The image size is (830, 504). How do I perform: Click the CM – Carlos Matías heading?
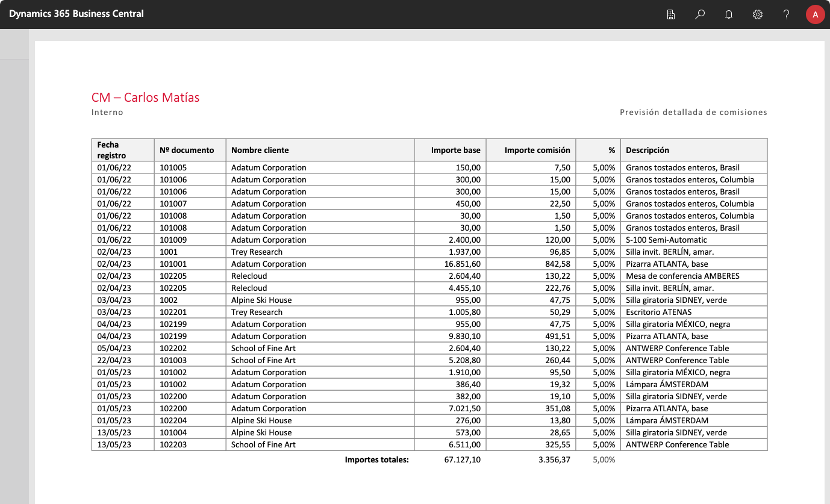[145, 97]
